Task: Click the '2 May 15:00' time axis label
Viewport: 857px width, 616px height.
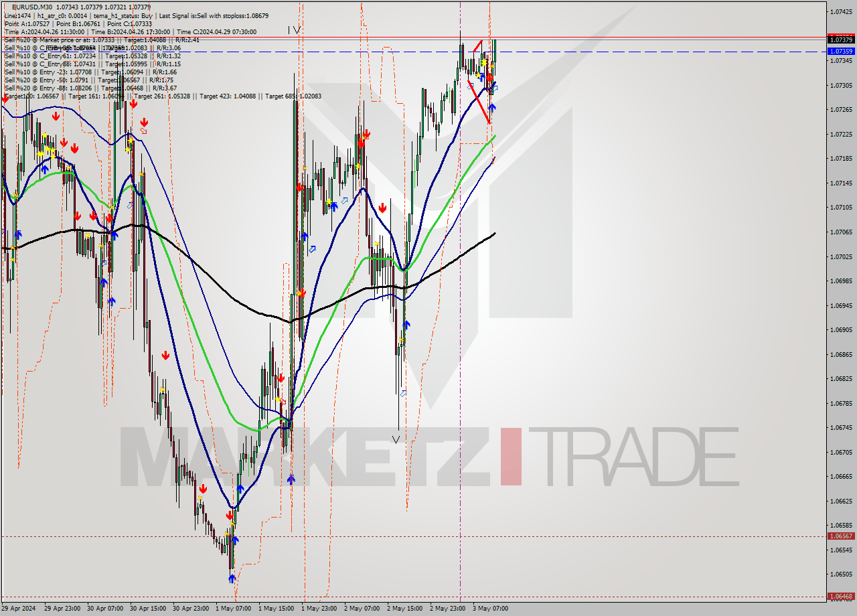Action: point(404,609)
